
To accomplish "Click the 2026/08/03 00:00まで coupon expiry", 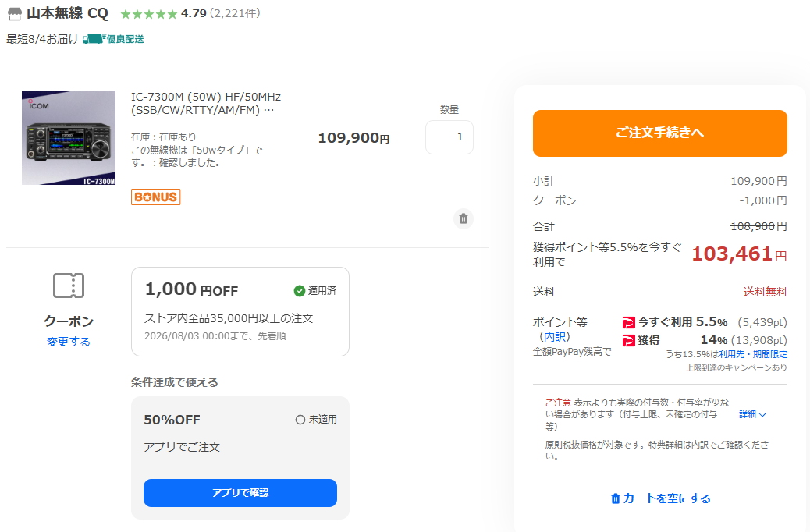I will pyautogui.click(x=215, y=336).
